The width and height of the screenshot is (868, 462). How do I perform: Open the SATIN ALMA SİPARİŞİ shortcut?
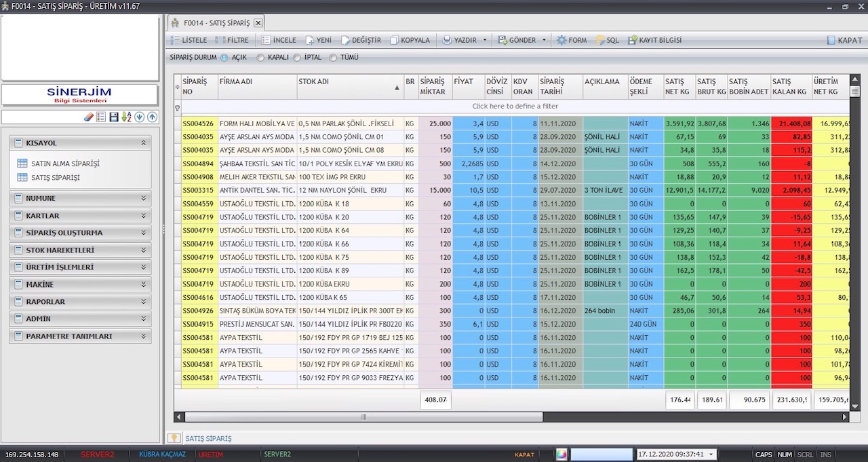click(58, 163)
